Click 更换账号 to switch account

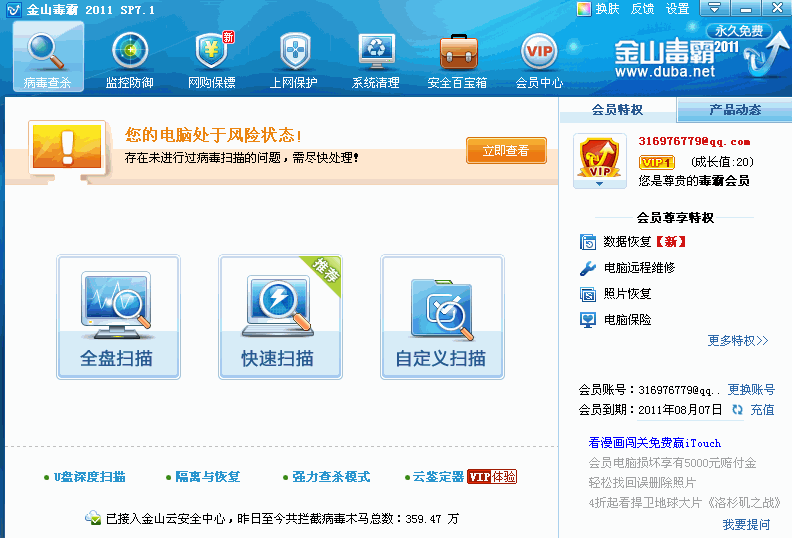click(751, 390)
